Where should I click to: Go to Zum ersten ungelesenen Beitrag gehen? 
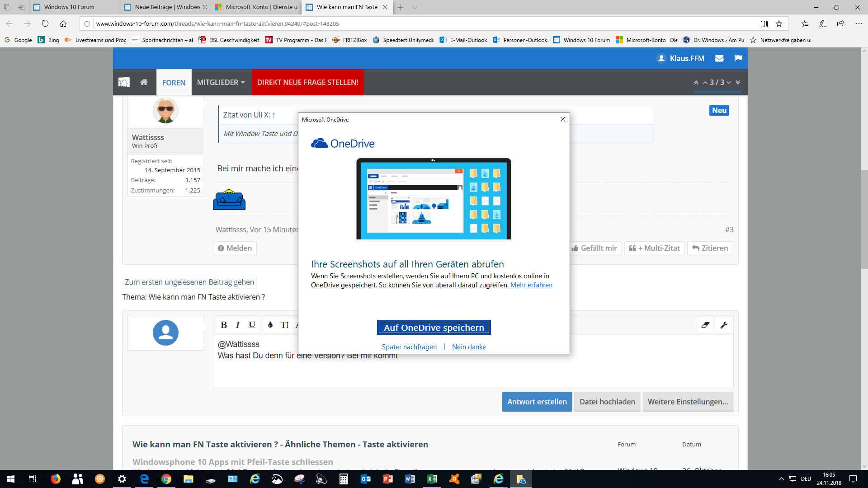coord(189,282)
